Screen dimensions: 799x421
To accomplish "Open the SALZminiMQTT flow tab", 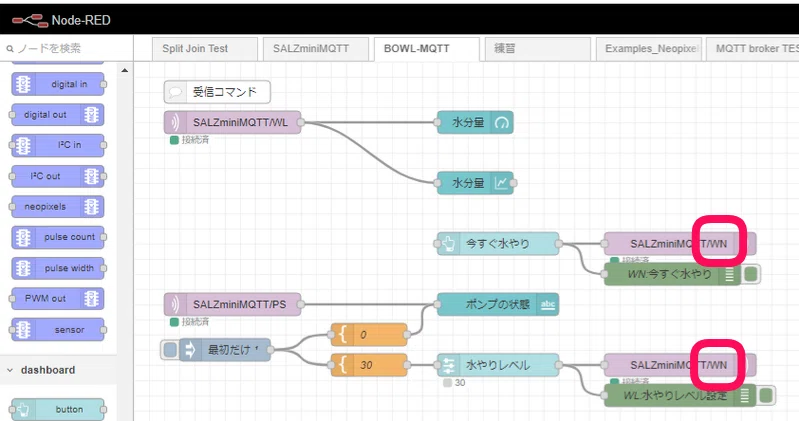I will click(315, 49).
